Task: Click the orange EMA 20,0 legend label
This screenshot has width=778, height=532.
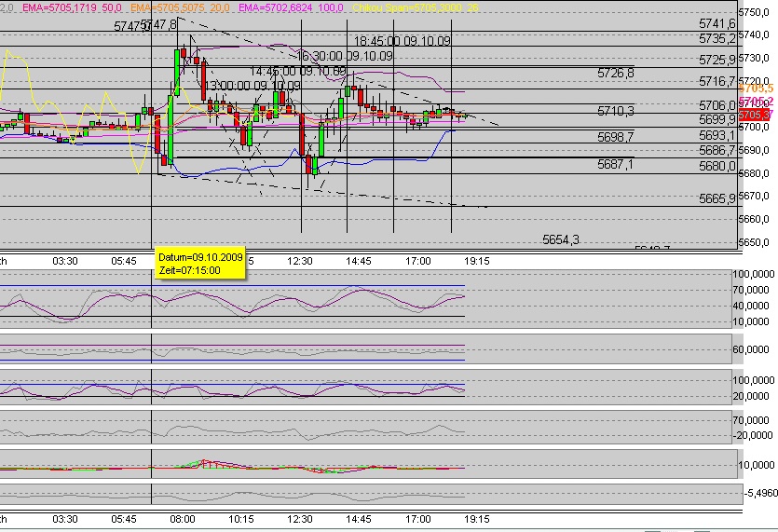Action: (x=180, y=8)
